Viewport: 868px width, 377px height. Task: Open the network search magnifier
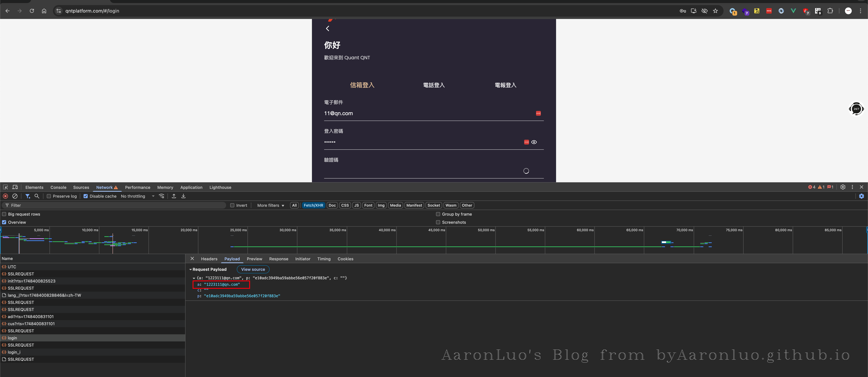click(37, 196)
